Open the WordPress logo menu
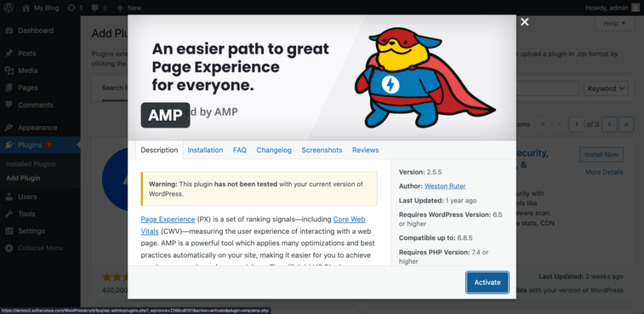644x314 pixels. click(x=8, y=7)
